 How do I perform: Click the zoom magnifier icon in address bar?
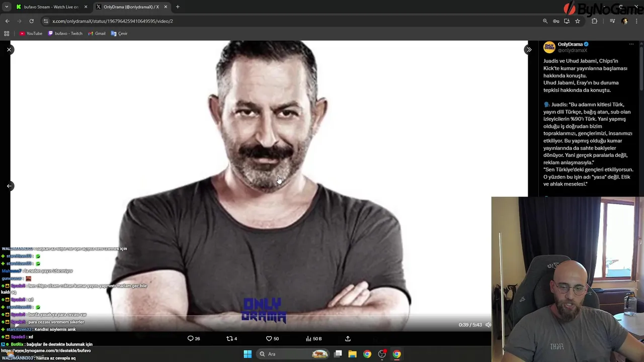point(545,21)
